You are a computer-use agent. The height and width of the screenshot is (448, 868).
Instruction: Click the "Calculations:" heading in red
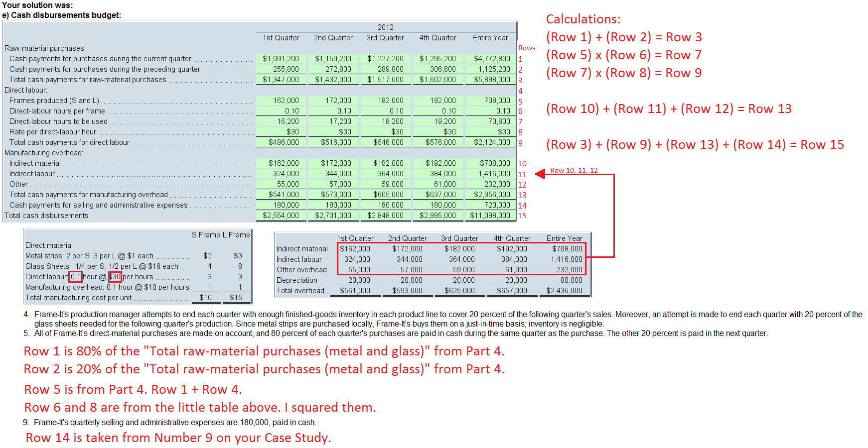pyautogui.click(x=583, y=19)
